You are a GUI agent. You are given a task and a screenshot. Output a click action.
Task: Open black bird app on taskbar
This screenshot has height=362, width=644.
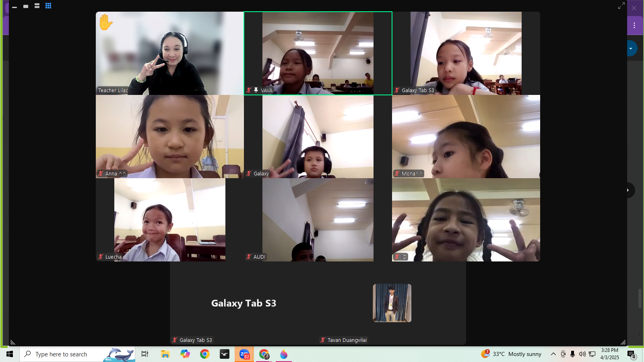pyautogui.click(x=225, y=354)
